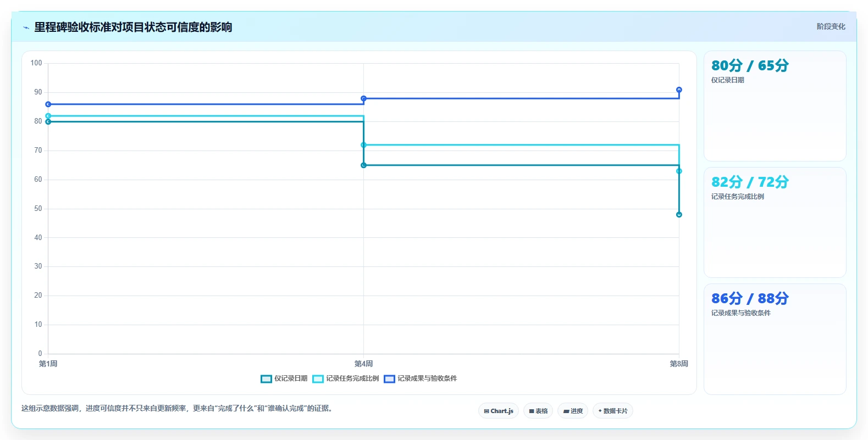Image resolution: width=868 pixels, height=440 pixels.
Task: Toggle 仅记录日期 legend swatch
Action: pyautogui.click(x=266, y=379)
